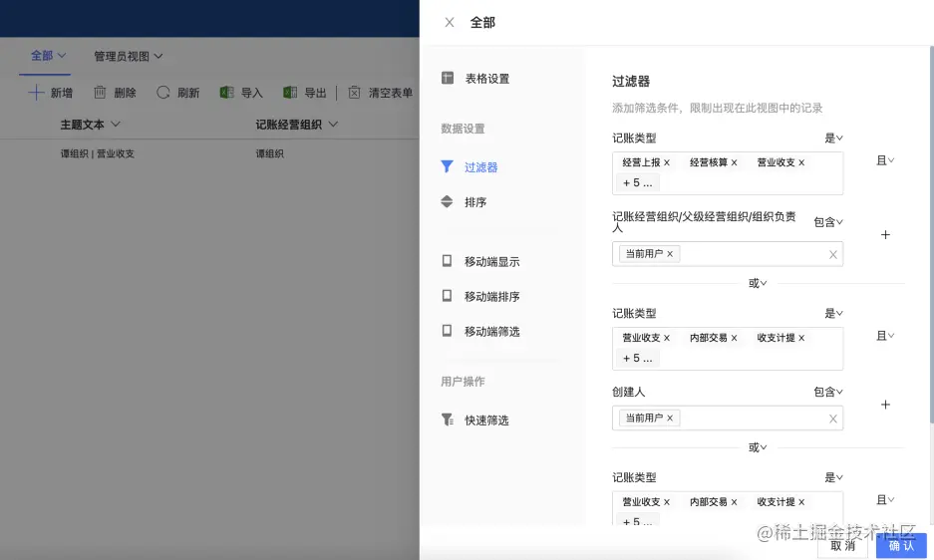
Task: Remove 经营上报 tag from first filter
Action: [x=667, y=162]
